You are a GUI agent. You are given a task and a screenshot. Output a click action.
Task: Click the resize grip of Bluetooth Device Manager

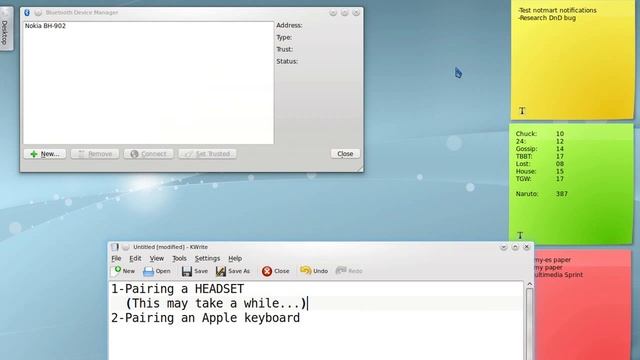click(360, 169)
